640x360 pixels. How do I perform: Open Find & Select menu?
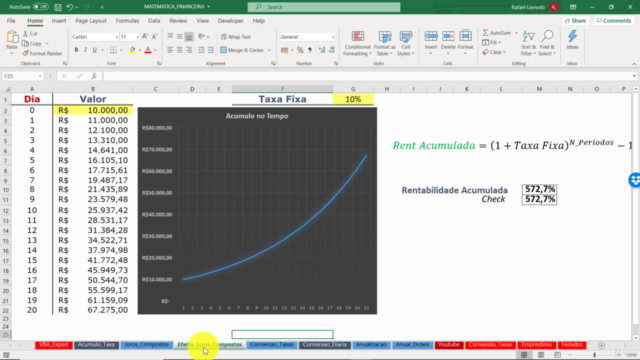coord(547,43)
